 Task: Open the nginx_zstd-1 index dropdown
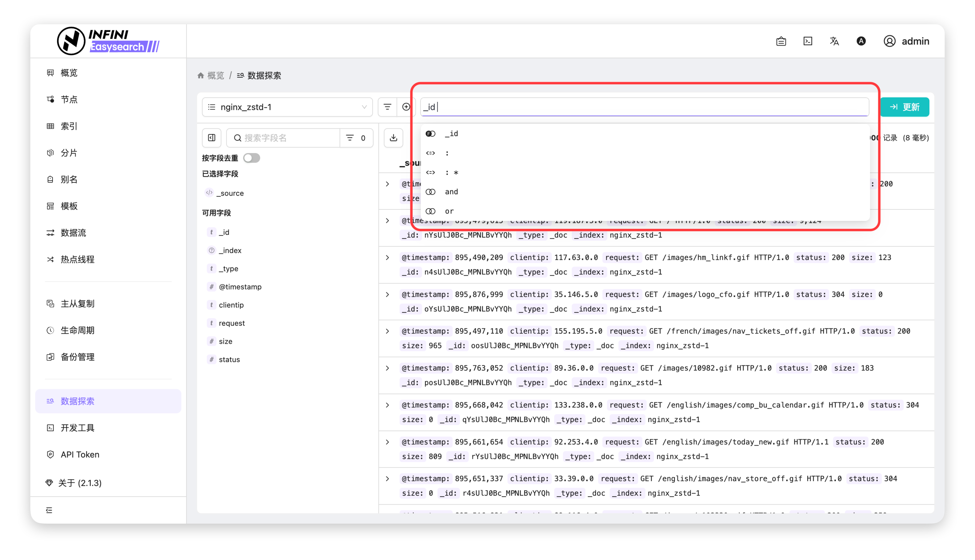pos(287,107)
